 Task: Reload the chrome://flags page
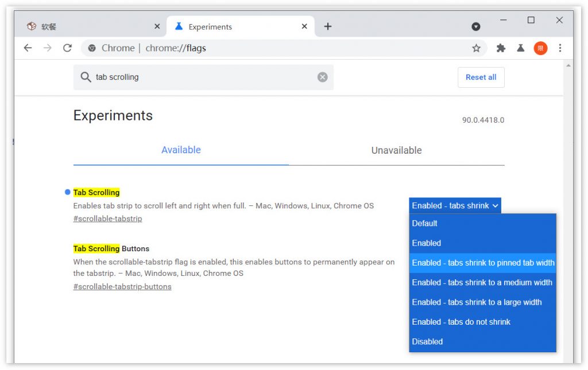[67, 48]
